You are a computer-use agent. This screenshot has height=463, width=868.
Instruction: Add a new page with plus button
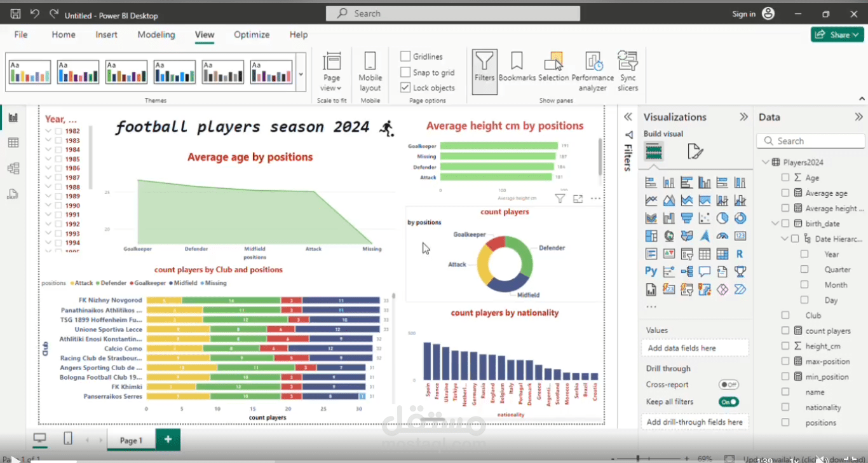pyautogui.click(x=168, y=439)
